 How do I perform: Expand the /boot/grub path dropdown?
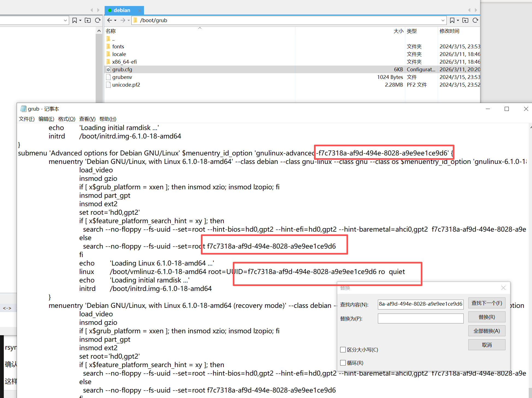pos(443,20)
